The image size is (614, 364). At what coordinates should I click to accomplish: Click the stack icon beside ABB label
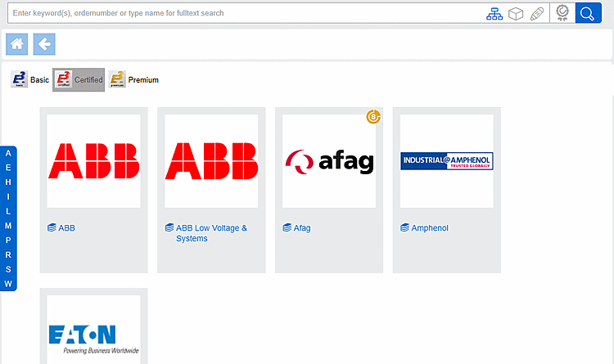(x=52, y=227)
